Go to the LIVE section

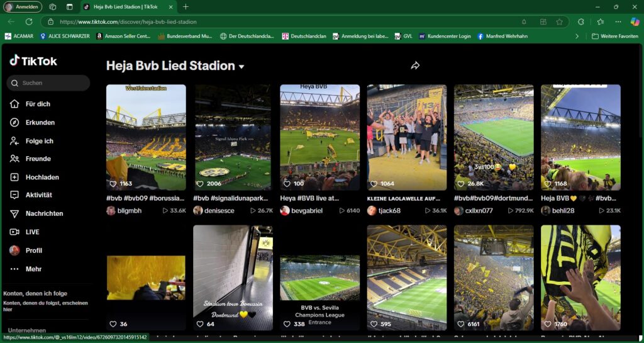click(33, 232)
